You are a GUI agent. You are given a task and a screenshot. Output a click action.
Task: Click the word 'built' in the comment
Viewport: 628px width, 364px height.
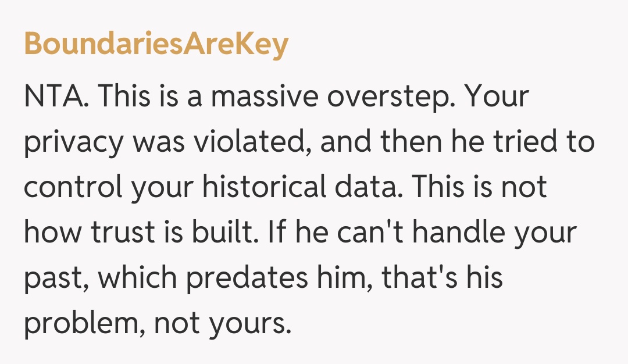pos(228,233)
